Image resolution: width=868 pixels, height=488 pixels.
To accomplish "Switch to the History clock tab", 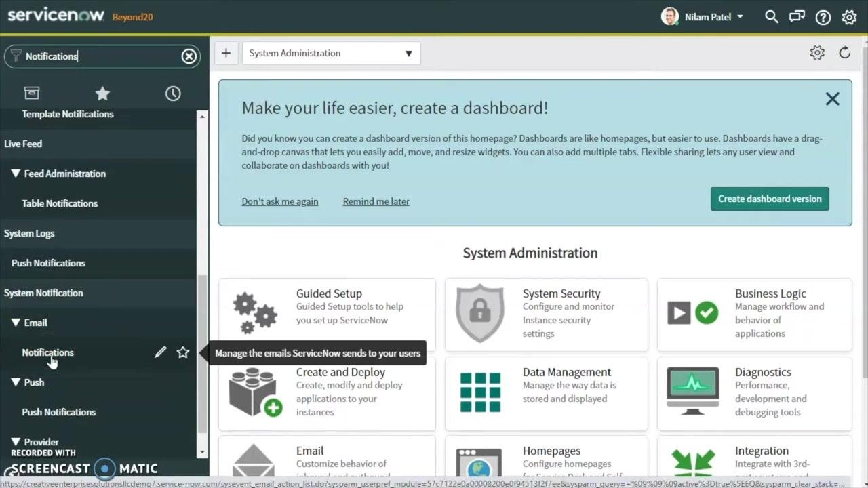I will pyautogui.click(x=173, y=93).
